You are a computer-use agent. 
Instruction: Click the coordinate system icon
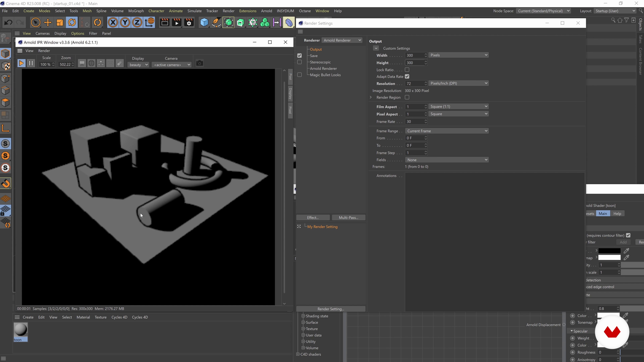[x=149, y=22]
